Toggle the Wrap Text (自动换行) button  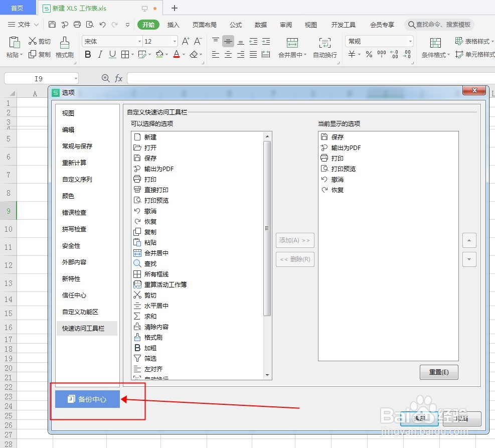tap(325, 47)
